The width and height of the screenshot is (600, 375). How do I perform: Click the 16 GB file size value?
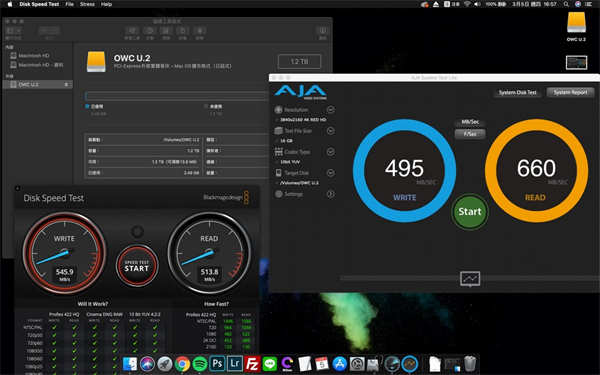286,141
